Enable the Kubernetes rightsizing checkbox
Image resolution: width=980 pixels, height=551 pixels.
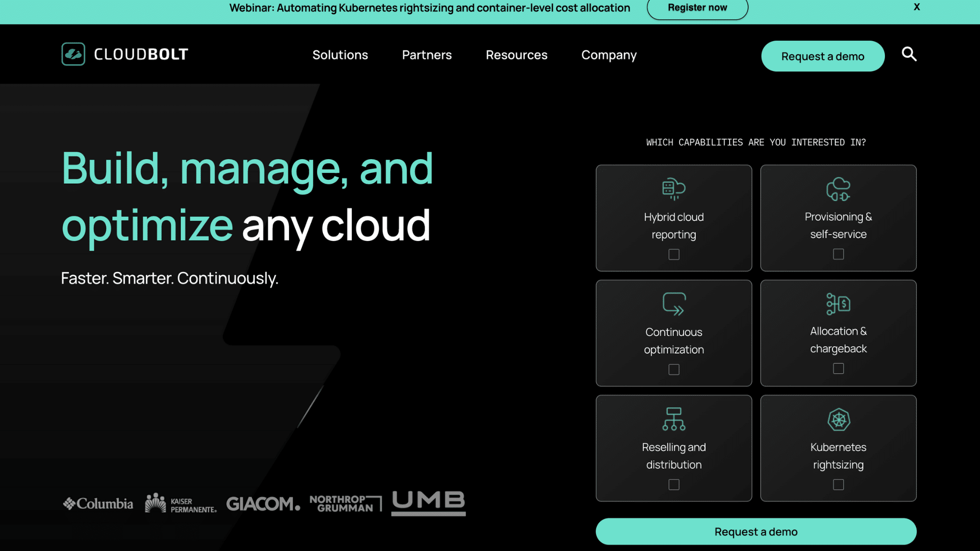click(x=838, y=484)
